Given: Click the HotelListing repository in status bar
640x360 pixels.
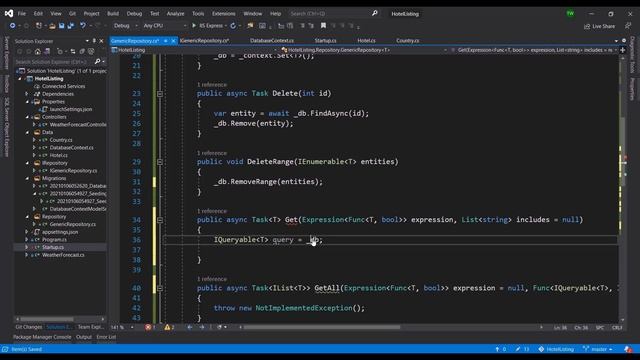Looking at the screenshot, I should click(x=556, y=349).
